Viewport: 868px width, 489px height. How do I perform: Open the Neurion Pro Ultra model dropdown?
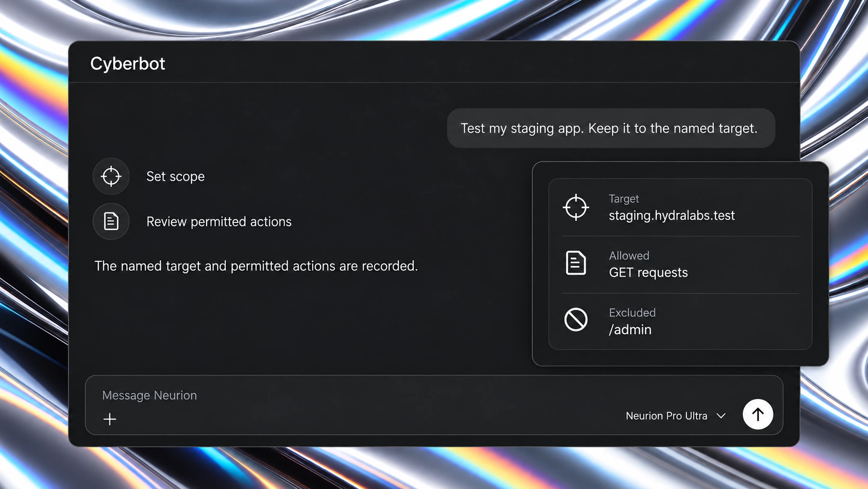click(675, 416)
